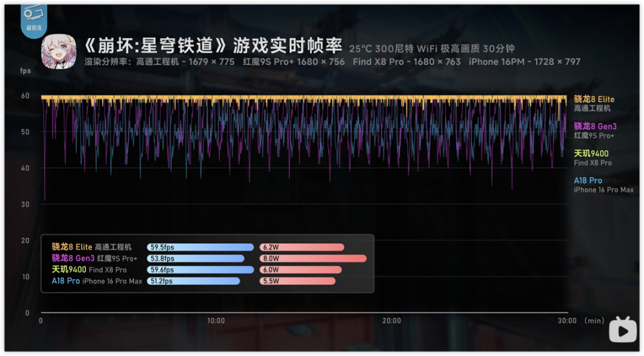Image resolution: width=644 pixels, height=356 pixels.
Task: Click the 10:00 time axis label
Action: pos(216,320)
